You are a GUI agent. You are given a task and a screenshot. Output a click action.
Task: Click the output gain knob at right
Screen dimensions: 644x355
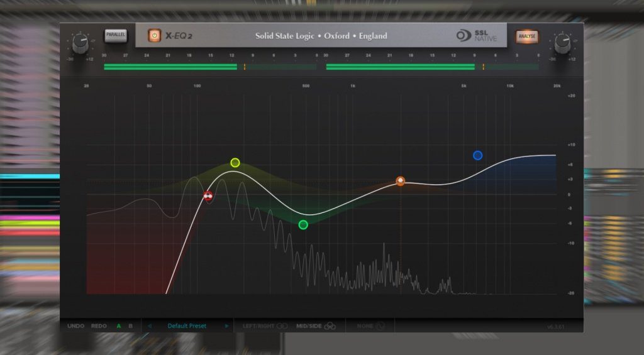tap(563, 43)
